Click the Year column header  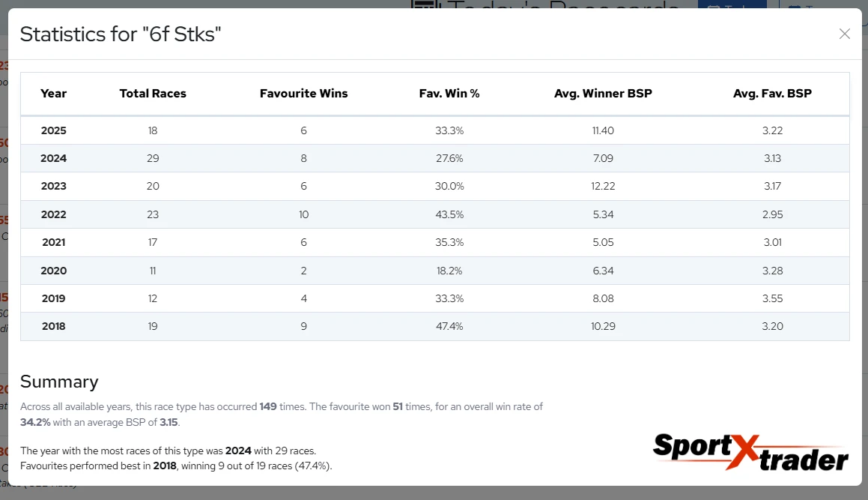tap(53, 94)
